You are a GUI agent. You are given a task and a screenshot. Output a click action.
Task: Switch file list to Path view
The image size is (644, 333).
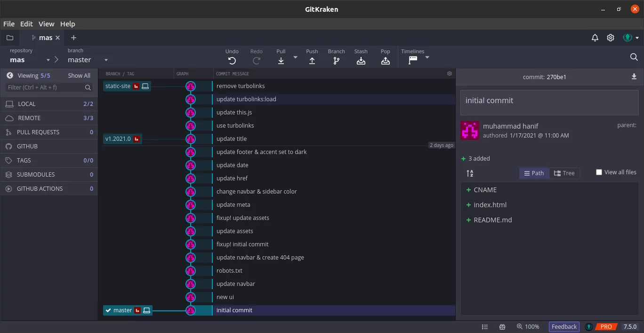pos(534,173)
